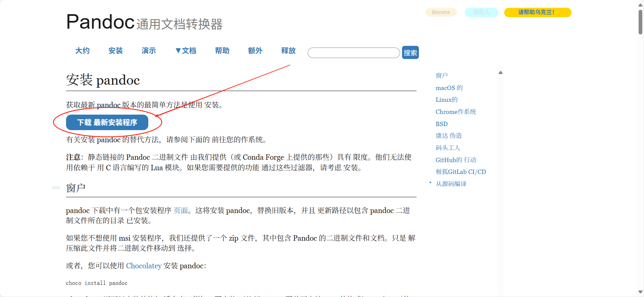Open the ▼文档 dropdown menu

click(x=186, y=51)
